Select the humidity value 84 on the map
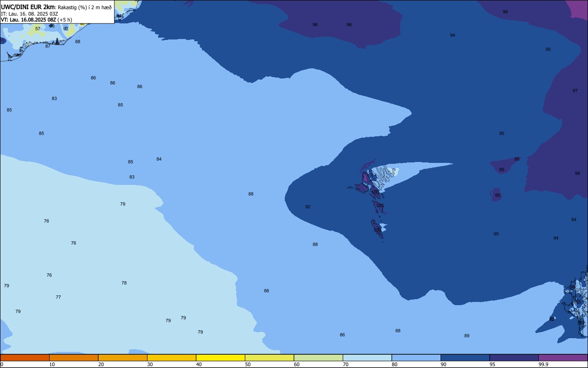The image size is (588, 368). [x=159, y=159]
